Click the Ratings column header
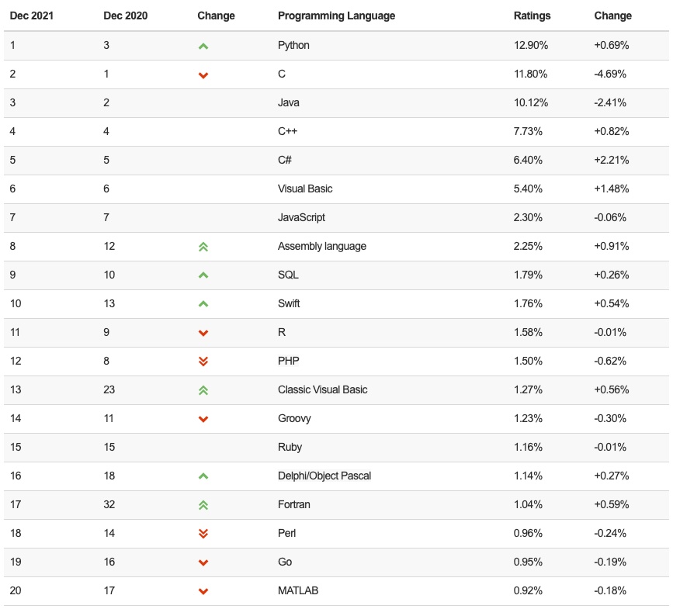The width and height of the screenshot is (680, 616). (532, 16)
